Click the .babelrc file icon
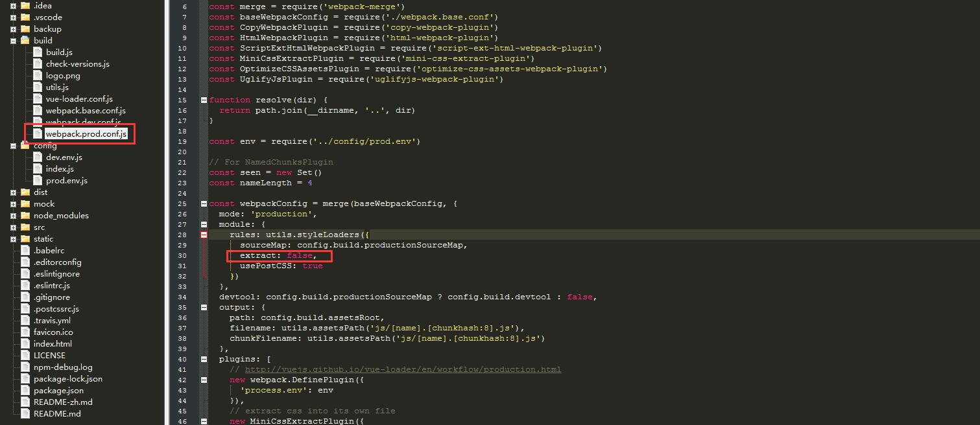The height and width of the screenshot is (425, 980). (25, 250)
